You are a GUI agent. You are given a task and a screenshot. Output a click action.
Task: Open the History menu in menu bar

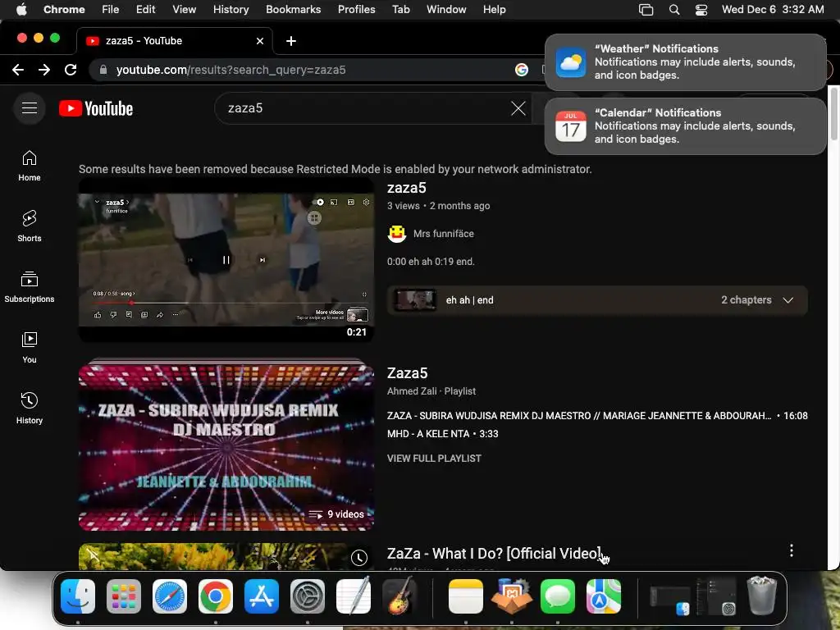coord(231,9)
